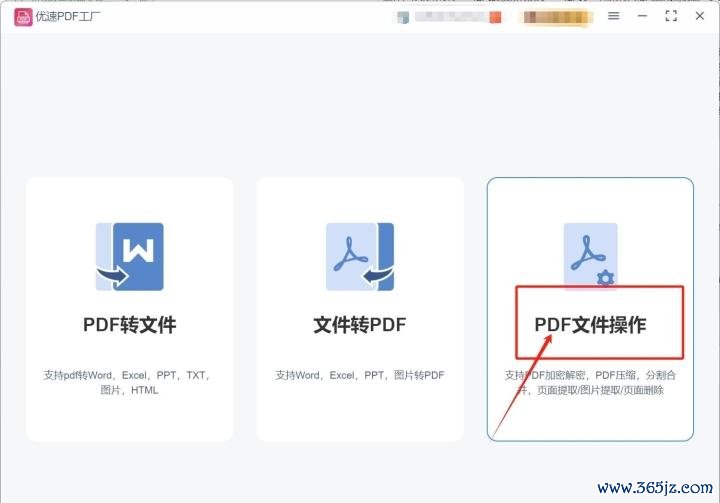Open the PDF转文件 heading

click(x=129, y=325)
